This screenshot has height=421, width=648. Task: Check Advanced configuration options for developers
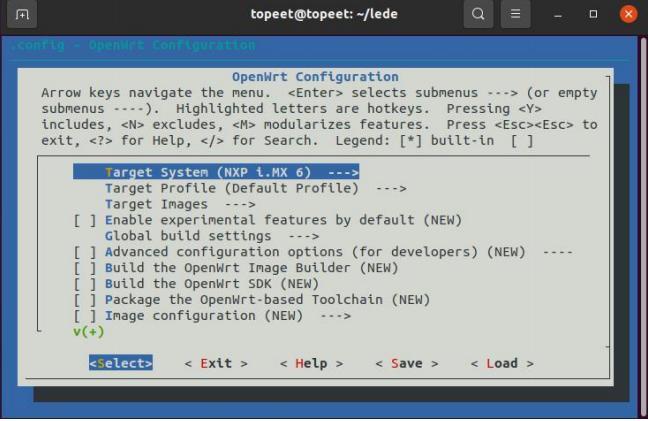[x=83, y=252]
